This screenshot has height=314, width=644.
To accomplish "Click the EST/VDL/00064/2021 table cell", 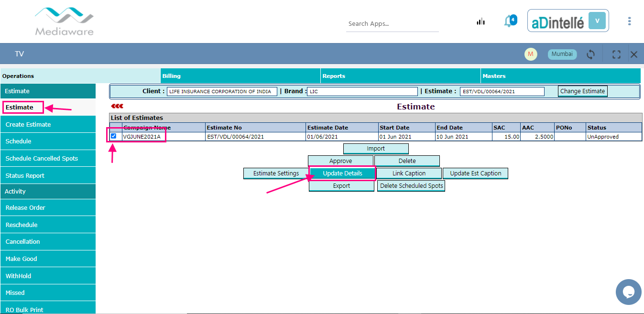I will point(255,137).
